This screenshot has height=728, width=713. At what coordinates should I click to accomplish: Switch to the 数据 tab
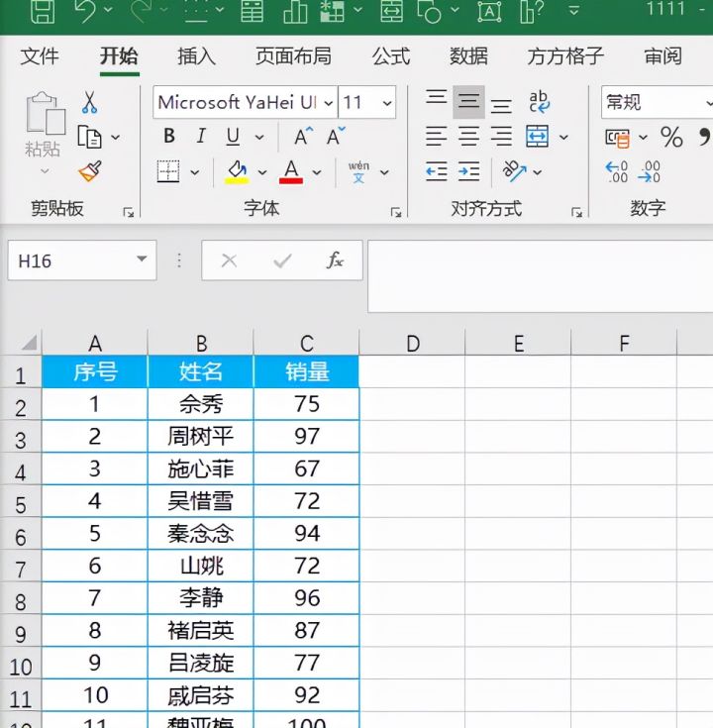point(468,56)
